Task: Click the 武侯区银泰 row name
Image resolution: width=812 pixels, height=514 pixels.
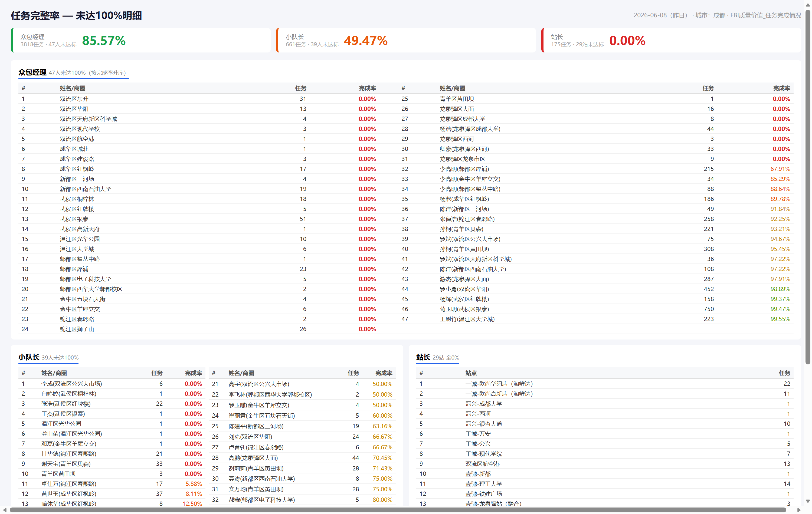Action: (74, 219)
